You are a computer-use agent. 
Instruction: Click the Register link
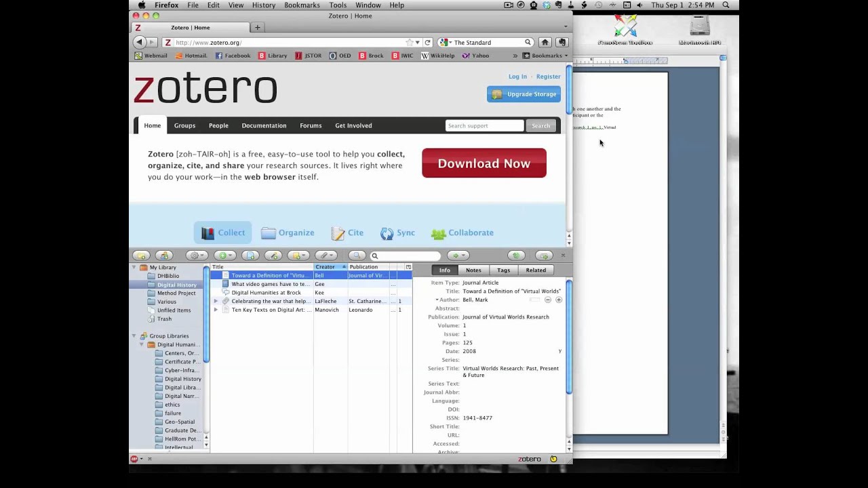coord(548,77)
